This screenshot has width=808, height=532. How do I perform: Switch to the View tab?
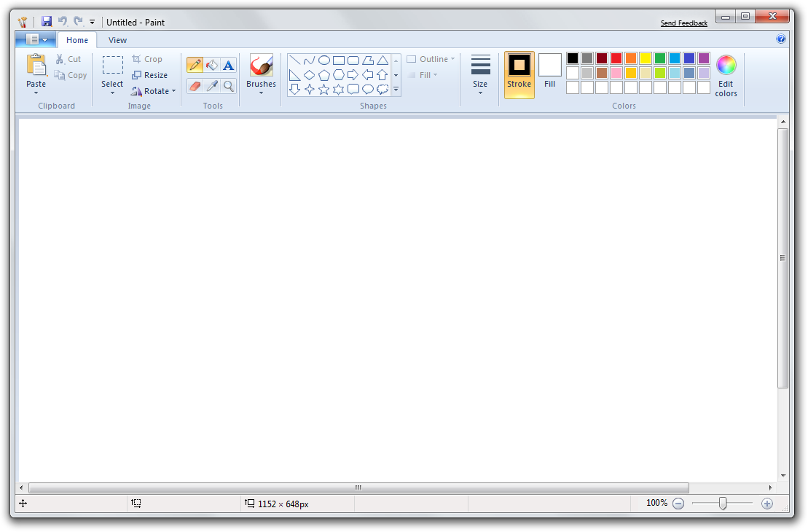[x=117, y=40]
